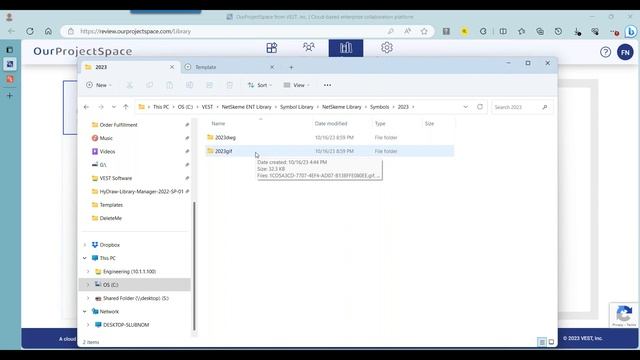Viewport: 640px width, 360px height.
Task: Sort by the Type column header
Action: 380,123
